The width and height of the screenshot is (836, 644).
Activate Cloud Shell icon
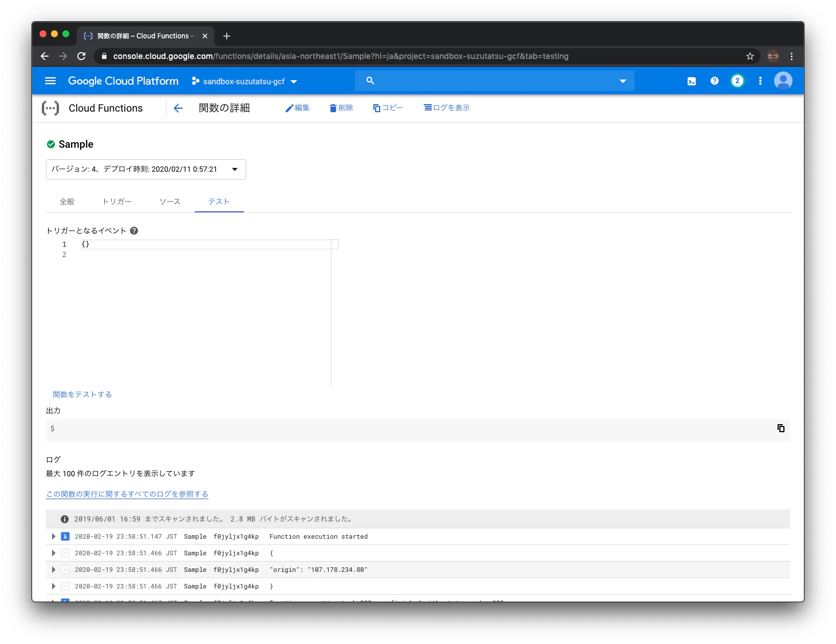coord(692,81)
